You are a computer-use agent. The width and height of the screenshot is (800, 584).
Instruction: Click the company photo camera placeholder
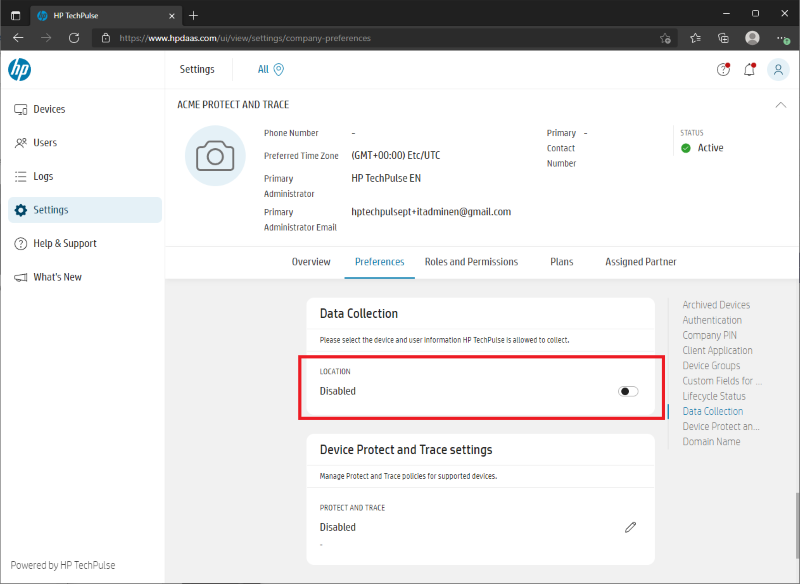[215, 156]
